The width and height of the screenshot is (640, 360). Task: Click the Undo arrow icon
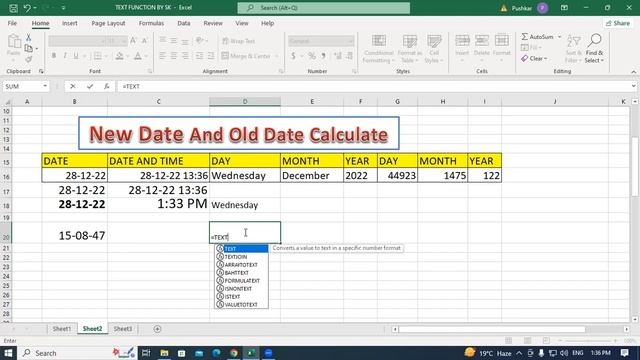27,8
